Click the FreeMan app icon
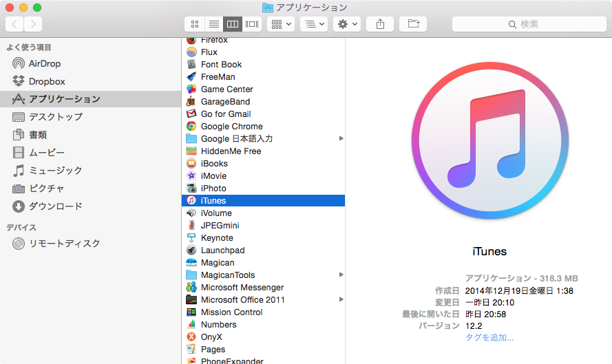 191,77
